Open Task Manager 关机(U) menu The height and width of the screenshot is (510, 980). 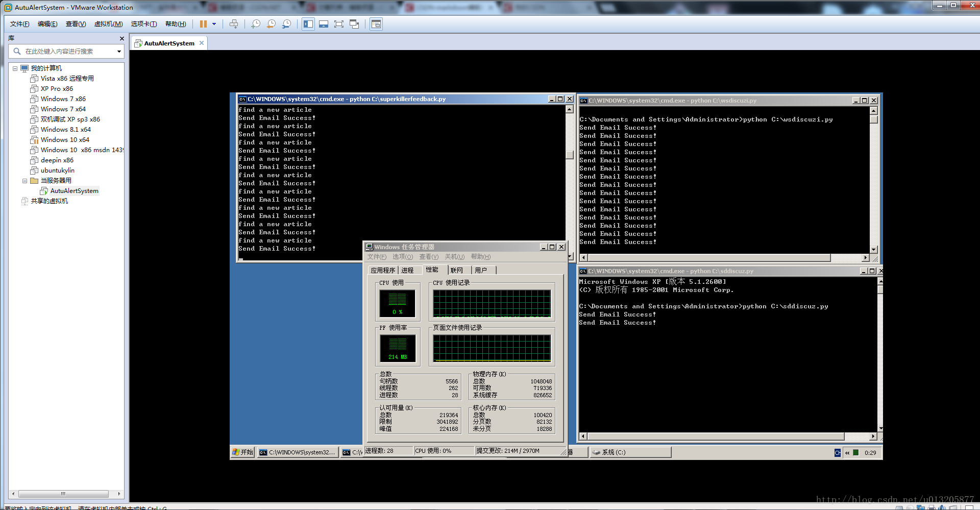[x=454, y=257]
